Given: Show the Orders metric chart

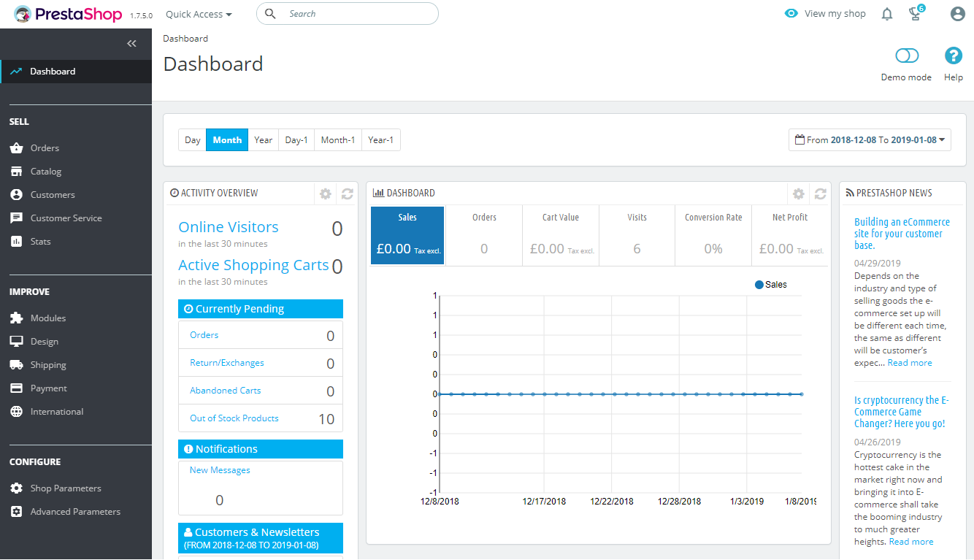Looking at the screenshot, I should [x=484, y=235].
